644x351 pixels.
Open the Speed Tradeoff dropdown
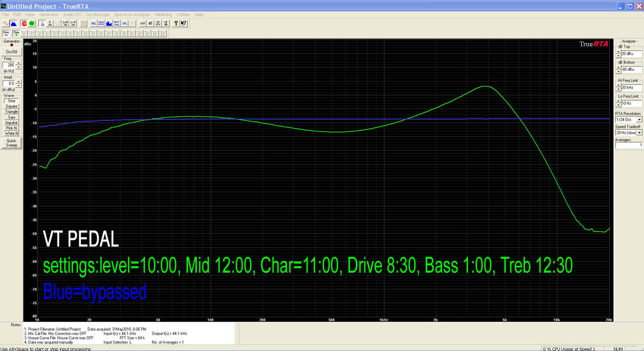click(x=640, y=133)
